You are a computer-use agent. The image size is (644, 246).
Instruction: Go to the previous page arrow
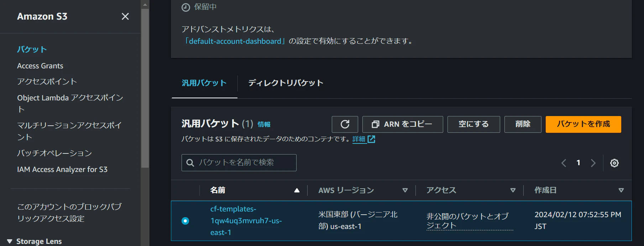(564, 163)
